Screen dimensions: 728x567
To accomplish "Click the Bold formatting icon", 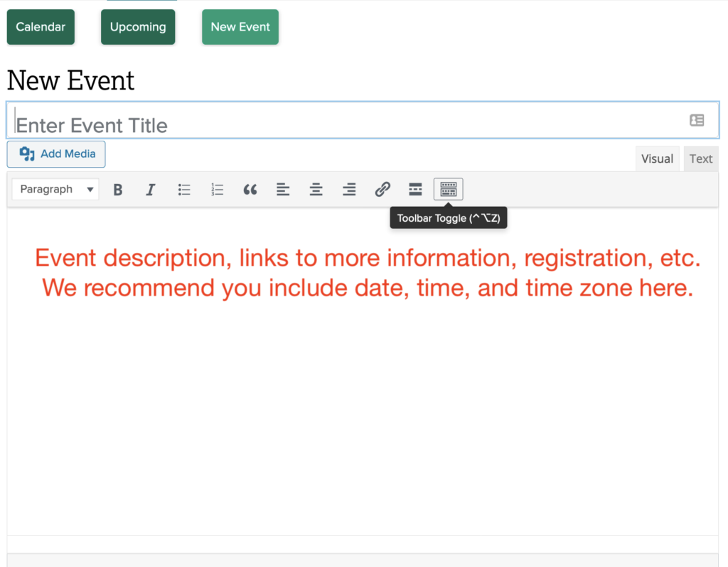I will pyautogui.click(x=118, y=190).
